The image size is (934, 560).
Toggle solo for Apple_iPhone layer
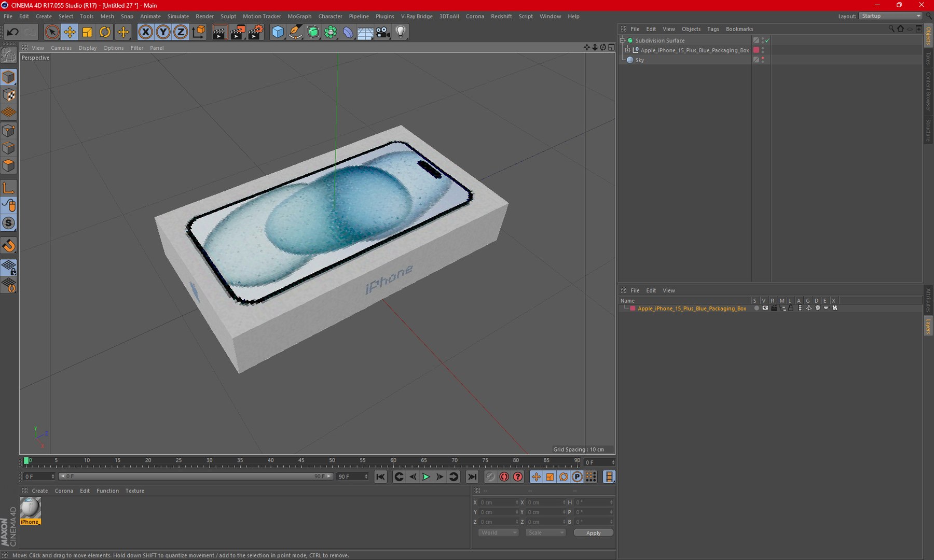pyautogui.click(x=757, y=308)
